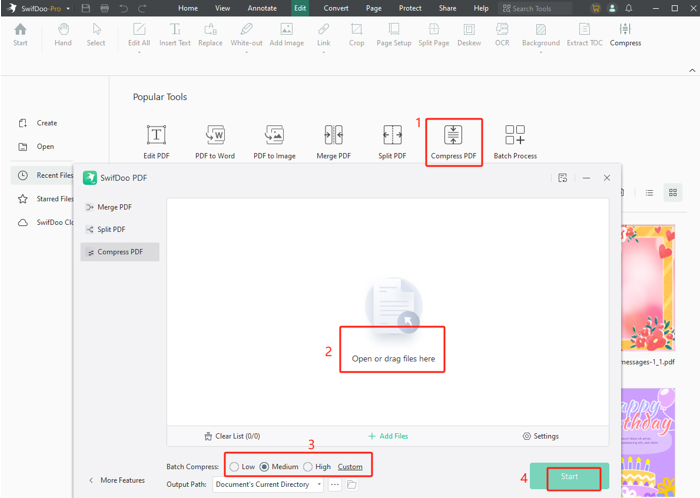Click Add Files in the dialog
700x498 pixels.
point(388,436)
